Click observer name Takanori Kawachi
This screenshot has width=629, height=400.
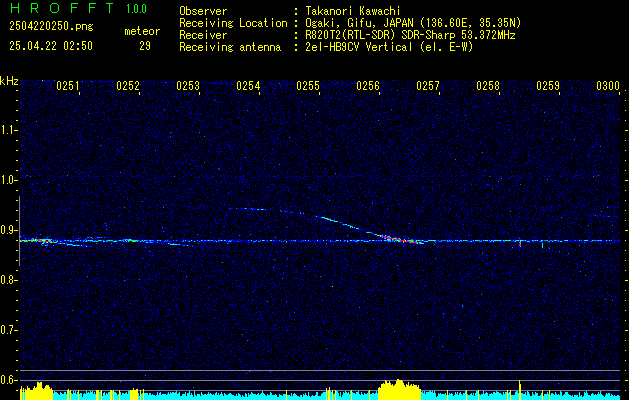[x=353, y=11]
